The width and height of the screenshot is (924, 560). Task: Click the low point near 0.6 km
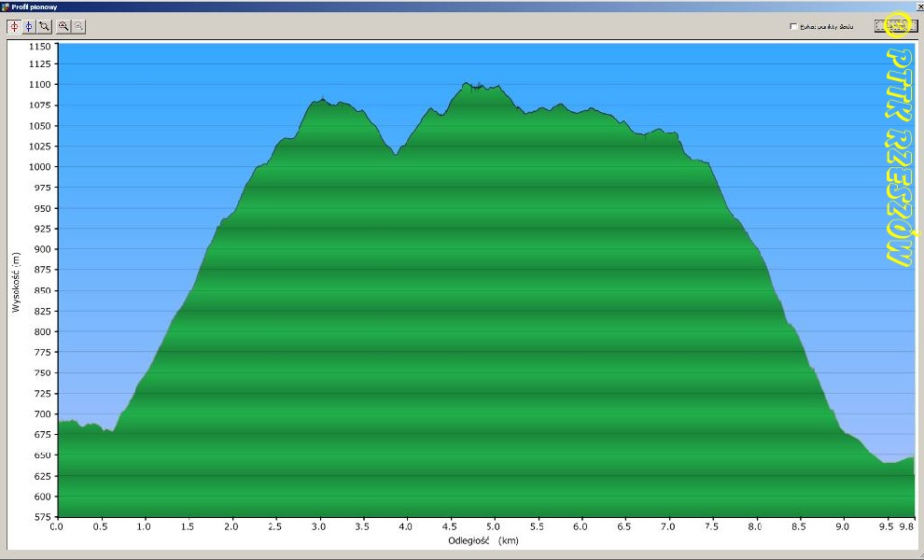click(x=110, y=430)
